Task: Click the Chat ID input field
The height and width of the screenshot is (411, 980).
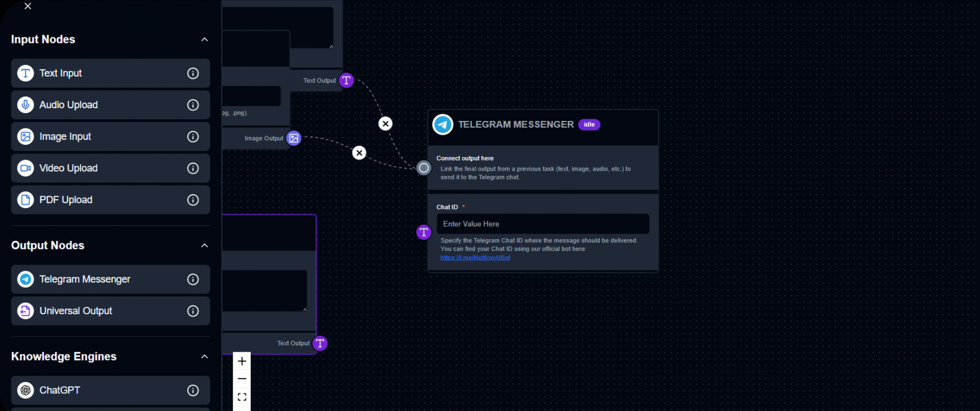Action: pos(543,224)
